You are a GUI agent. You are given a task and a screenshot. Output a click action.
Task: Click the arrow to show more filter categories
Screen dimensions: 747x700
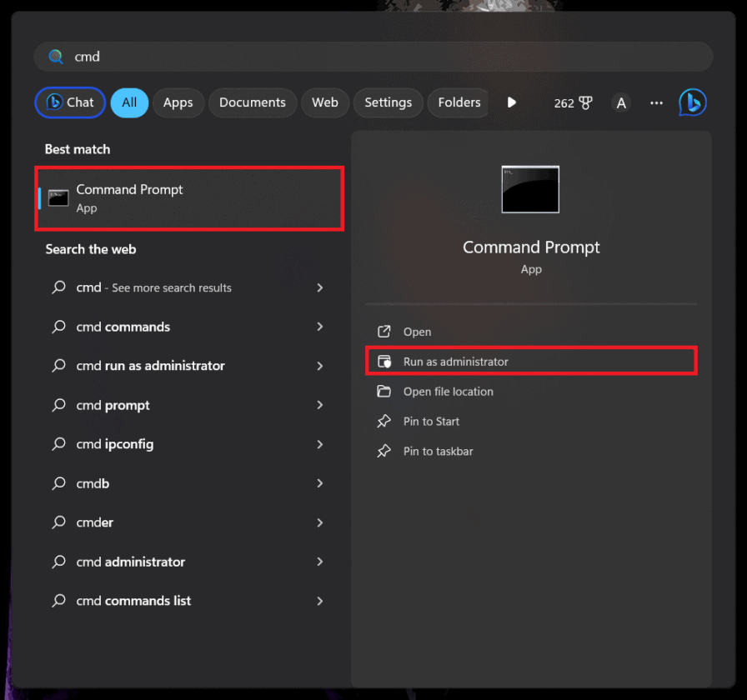coord(511,102)
